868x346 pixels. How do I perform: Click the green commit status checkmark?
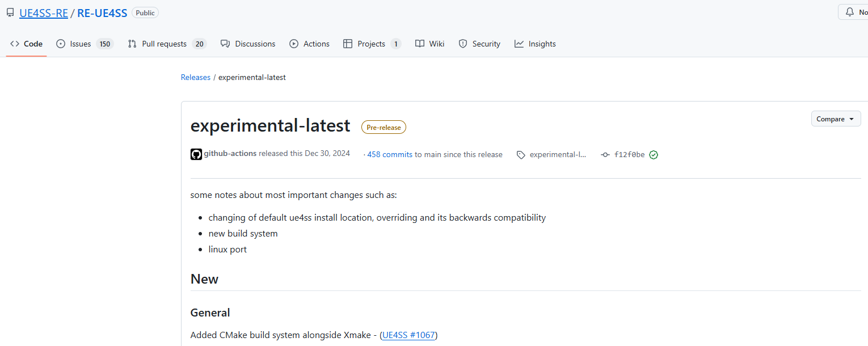(x=654, y=155)
